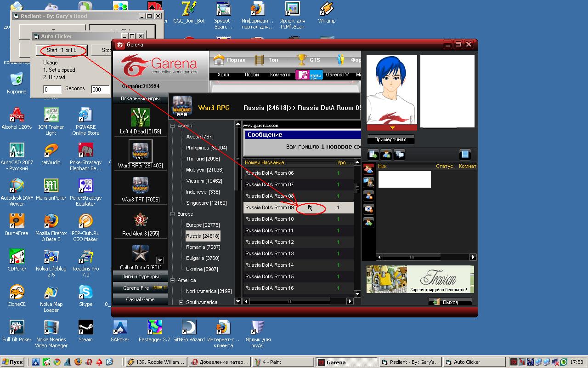Switch to the GarenaTV tab
588x368 pixels.
coord(337,75)
